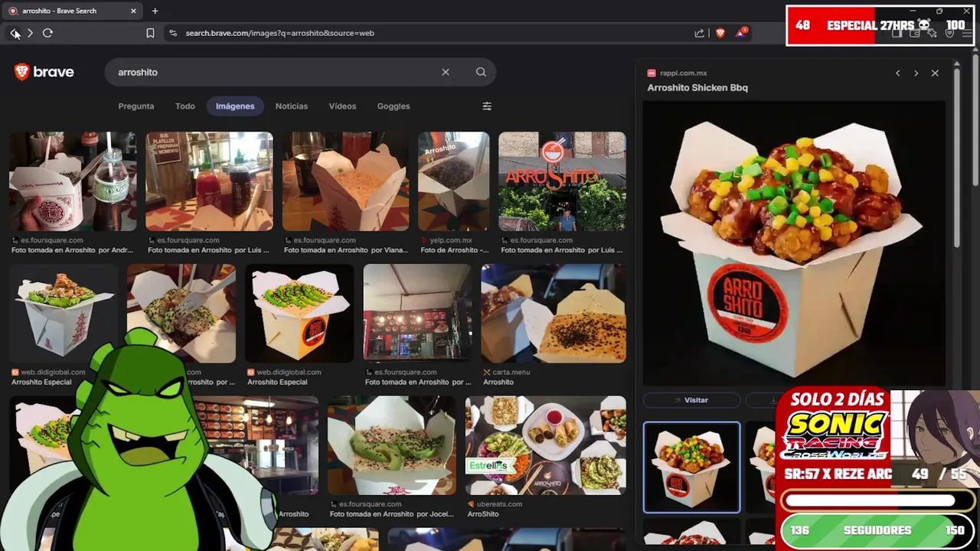980x551 pixels.
Task: Open the Brave Shields lion icon
Action: coord(720,33)
